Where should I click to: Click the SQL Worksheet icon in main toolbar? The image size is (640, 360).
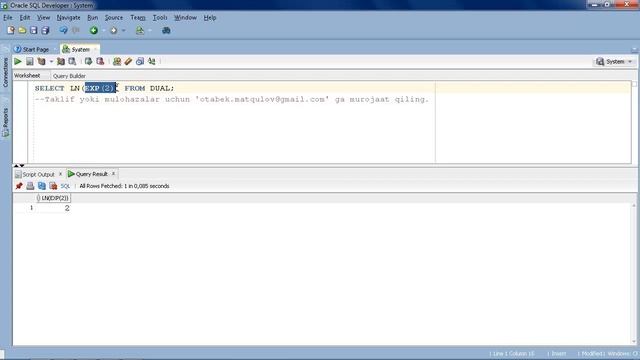[140, 30]
